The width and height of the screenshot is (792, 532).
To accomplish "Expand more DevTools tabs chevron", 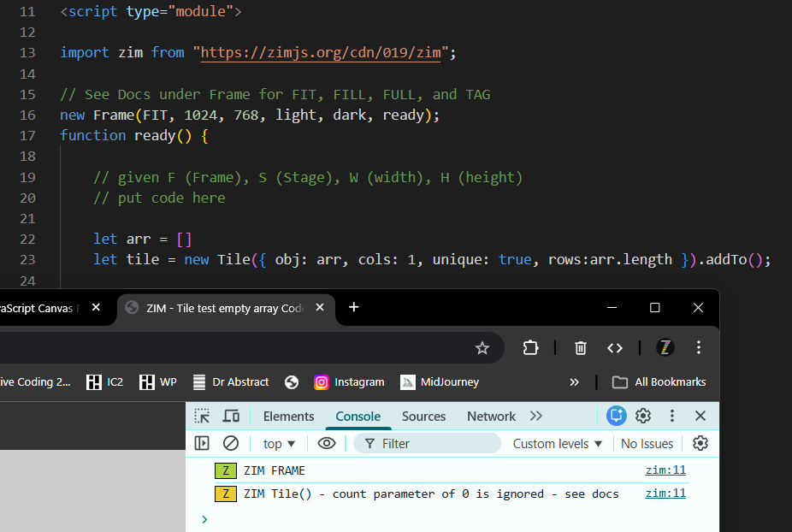I will (x=536, y=417).
